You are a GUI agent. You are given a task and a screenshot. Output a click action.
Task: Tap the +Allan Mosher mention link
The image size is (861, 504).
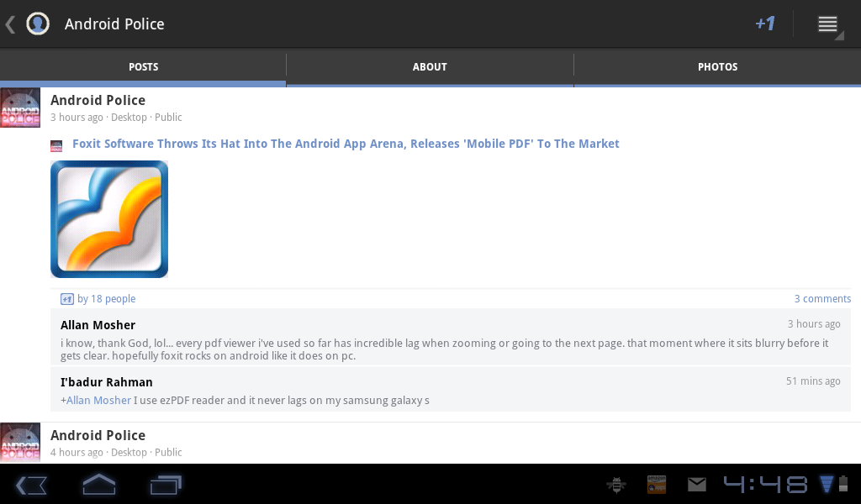click(98, 401)
